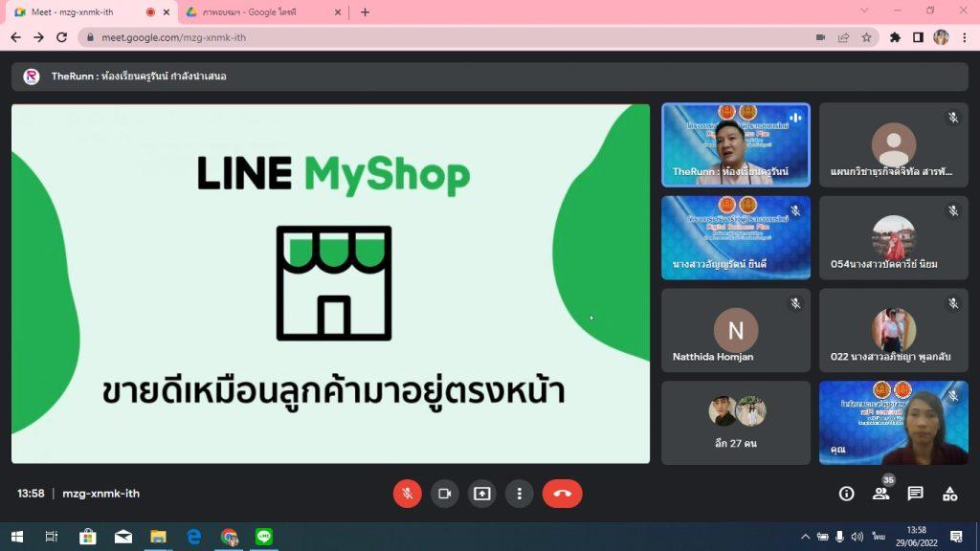Select participant tile labeled 054
This screenshot has width=980, height=551.
tap(894, 237)
